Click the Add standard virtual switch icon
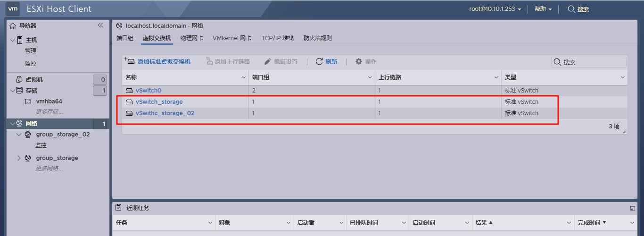The height and width of the screenshot is (236, 644). click(x=129, y=61)
